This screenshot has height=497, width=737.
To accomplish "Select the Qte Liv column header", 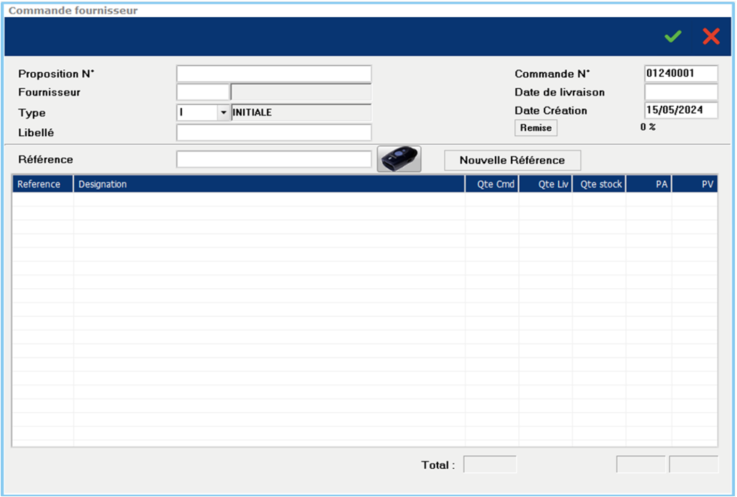I will coord(546,184).
